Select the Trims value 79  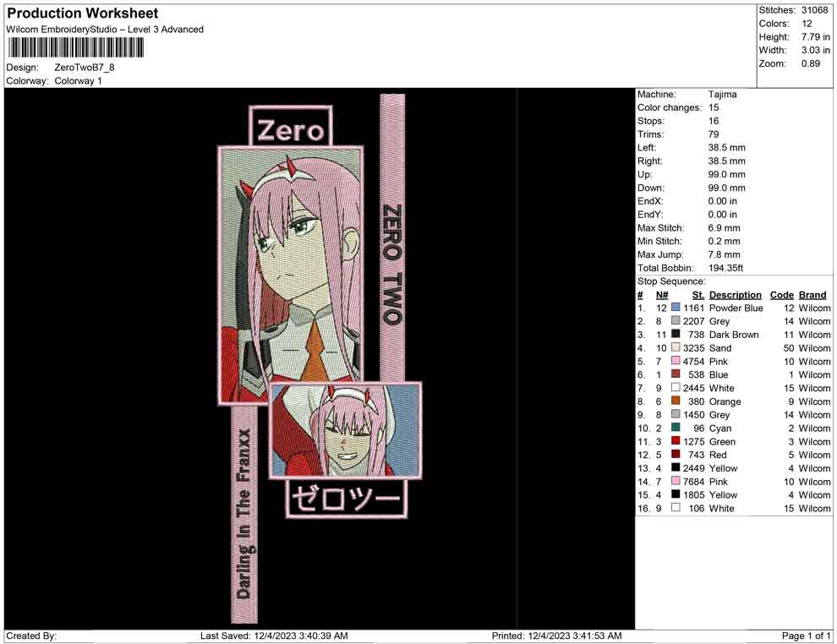[x=714, y=134]
